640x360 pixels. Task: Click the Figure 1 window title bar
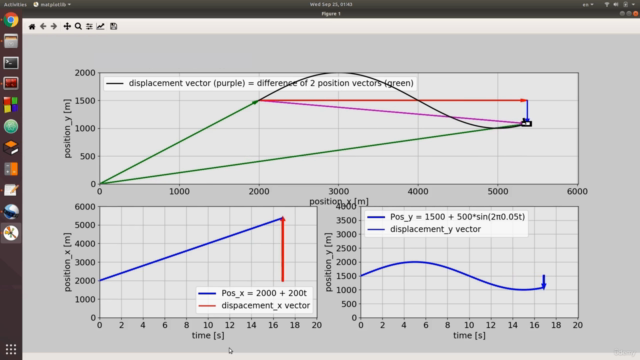(x=331, y=13)
